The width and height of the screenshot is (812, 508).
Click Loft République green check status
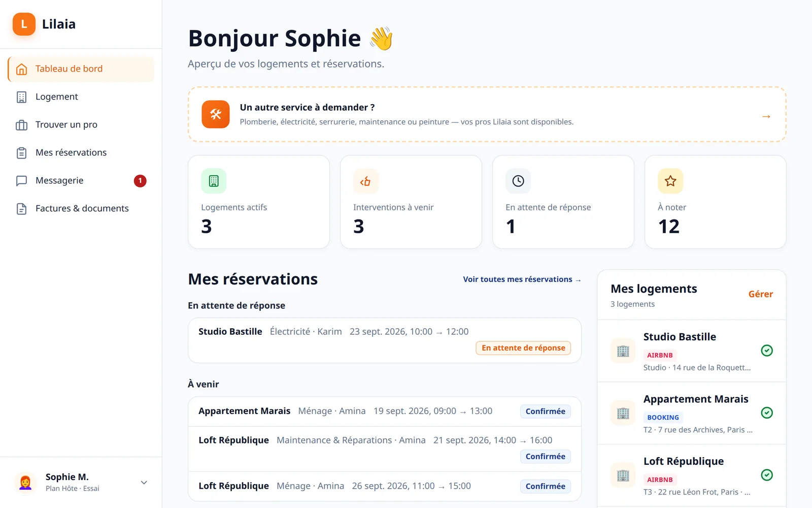coord(767,475)
